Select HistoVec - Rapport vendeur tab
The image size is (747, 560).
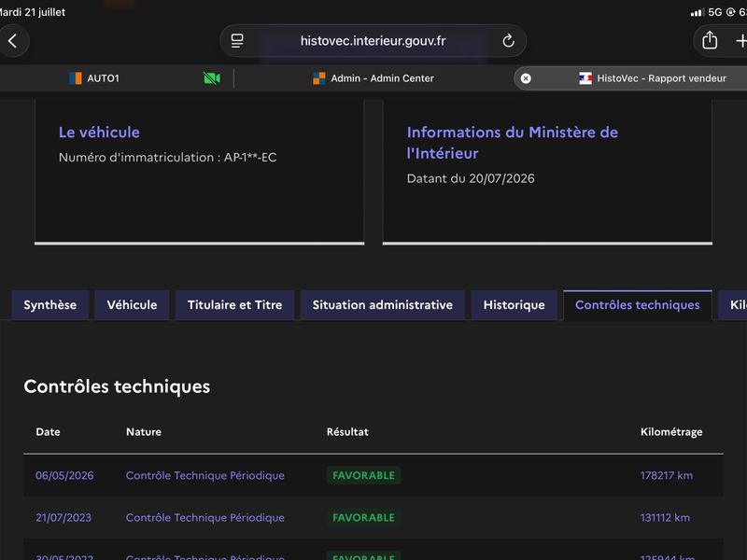[x=630, y=78]
